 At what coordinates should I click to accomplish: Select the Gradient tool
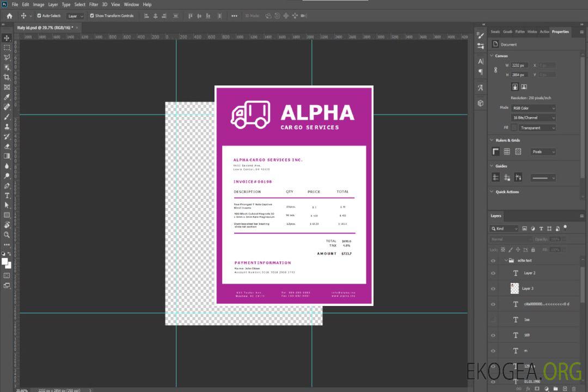[x=7, y=156]
